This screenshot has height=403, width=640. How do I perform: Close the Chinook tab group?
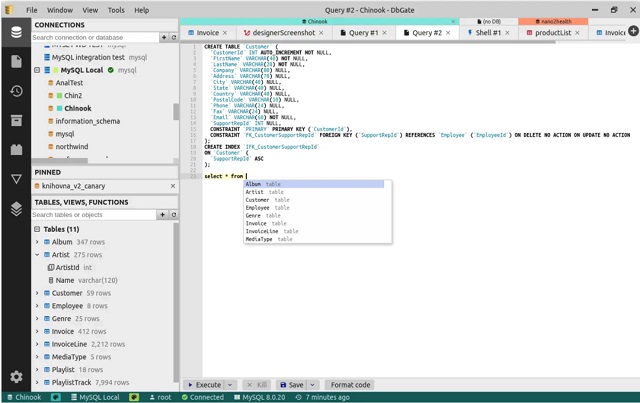[453, 21]
